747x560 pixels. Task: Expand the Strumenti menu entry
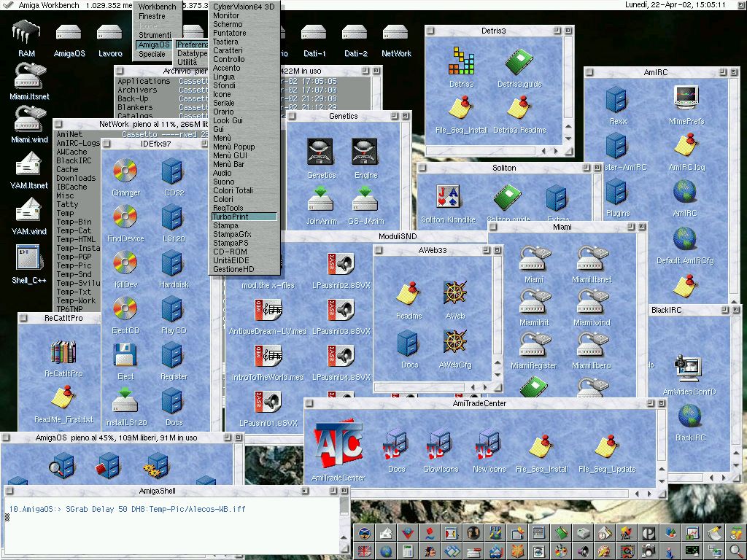tap(155, 35)
